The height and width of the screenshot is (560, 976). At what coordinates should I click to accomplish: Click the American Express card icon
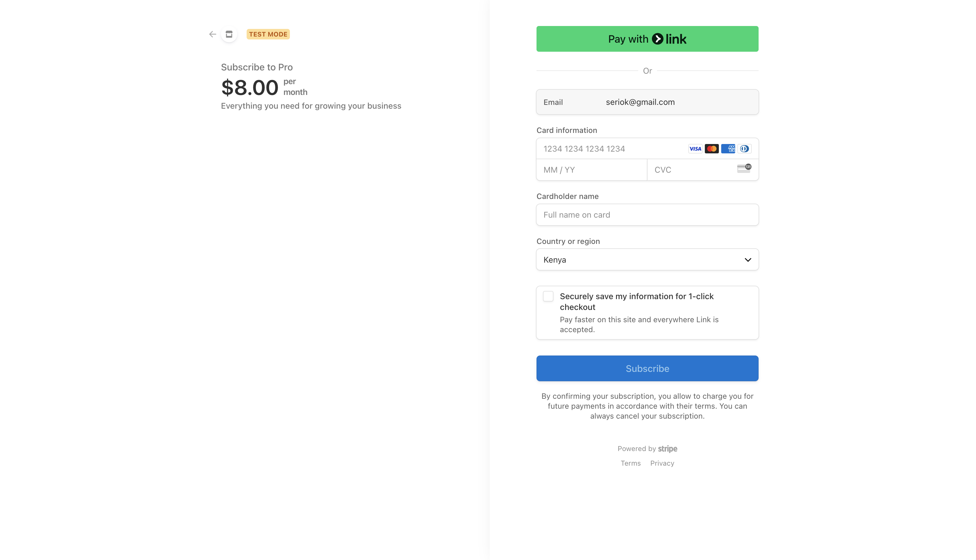[x=728, y=149]
